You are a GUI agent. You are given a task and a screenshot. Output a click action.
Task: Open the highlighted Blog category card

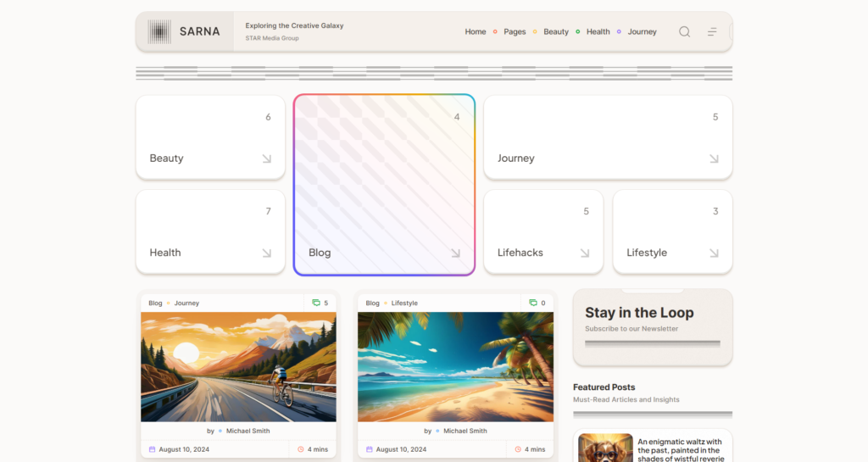(x=384, y=185)
